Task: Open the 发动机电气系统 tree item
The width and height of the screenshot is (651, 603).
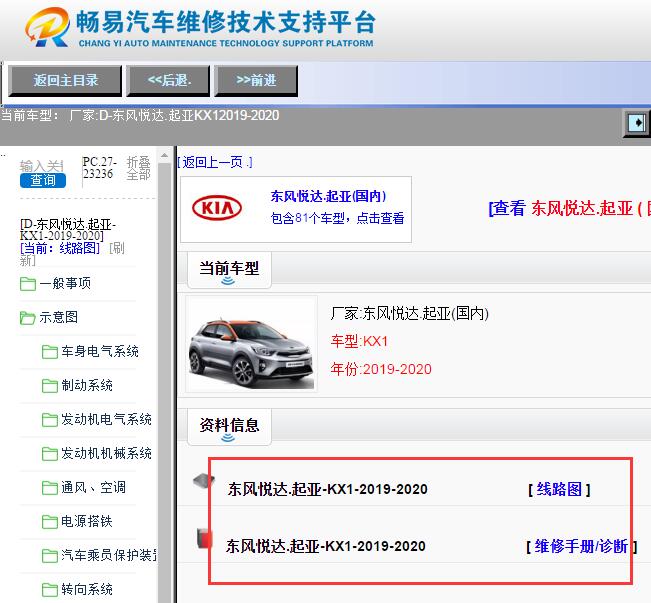Action: pos(106,419)
